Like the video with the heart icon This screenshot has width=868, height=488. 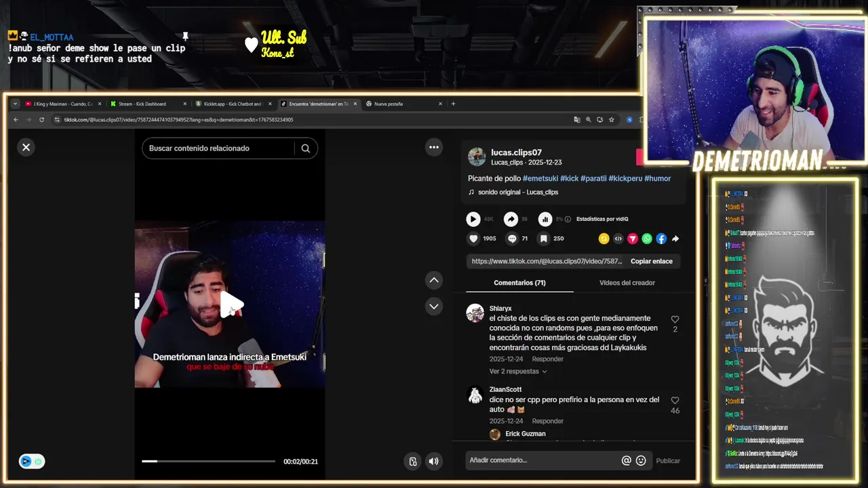(473, 239)
